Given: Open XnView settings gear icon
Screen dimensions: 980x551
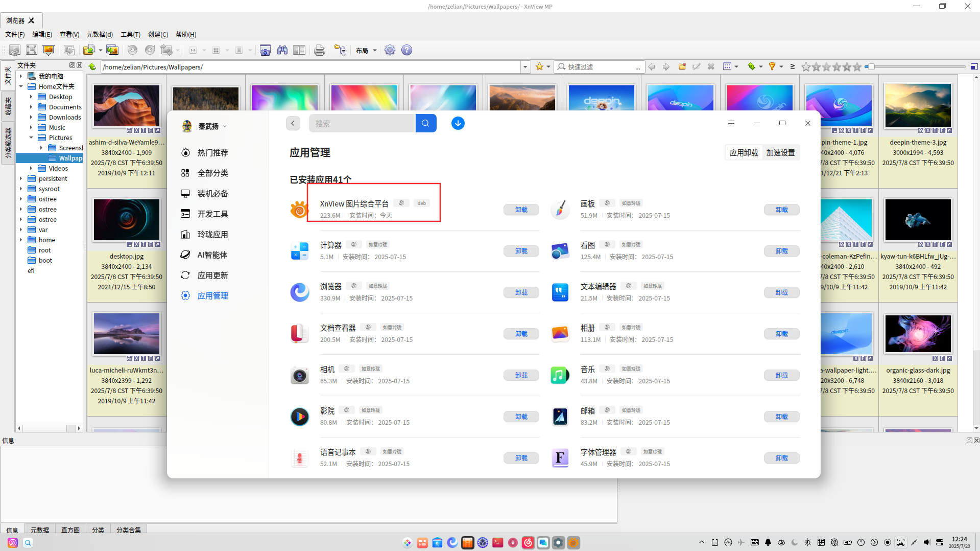Looking at the screenshot, I should pos(390,50).
